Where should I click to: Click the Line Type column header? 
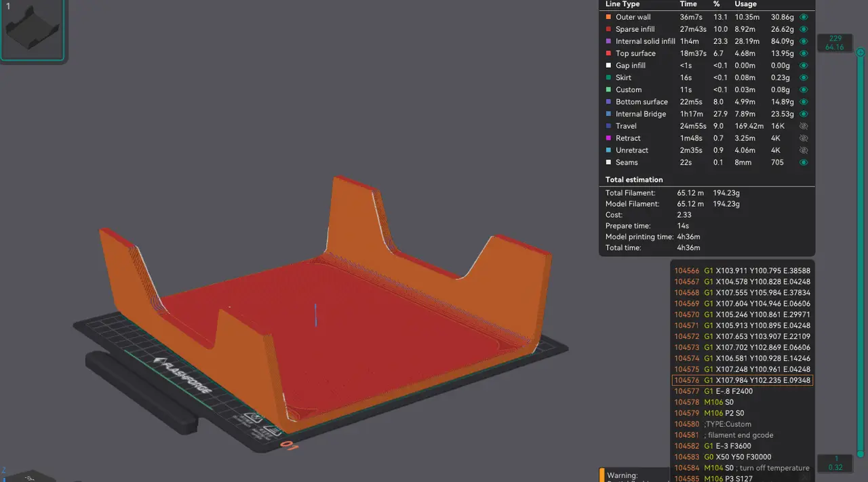(x=623, y=4)
